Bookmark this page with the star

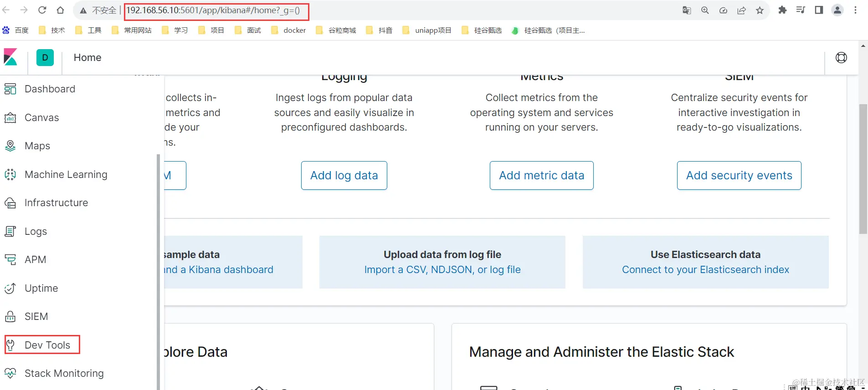[x=760, y=10]
